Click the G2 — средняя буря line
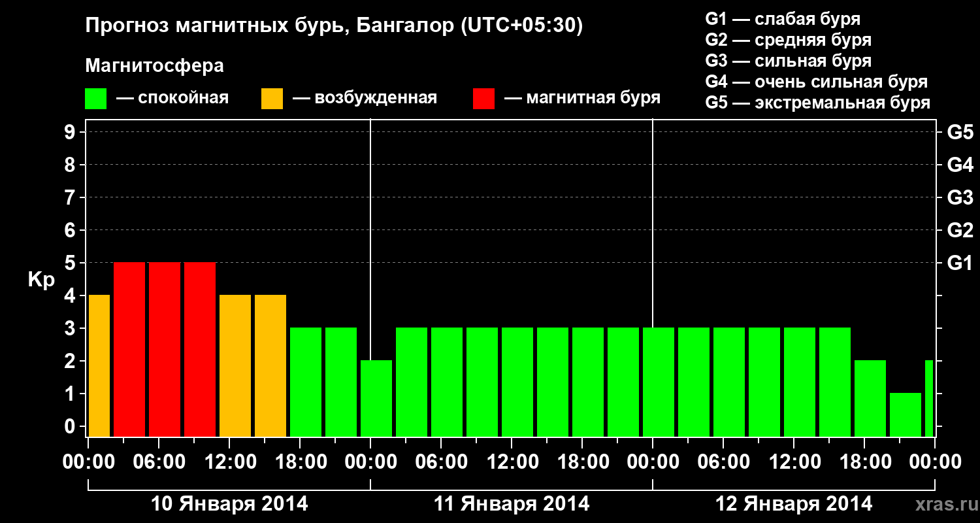This screenshot has height=523, width=980. (789, 40)
